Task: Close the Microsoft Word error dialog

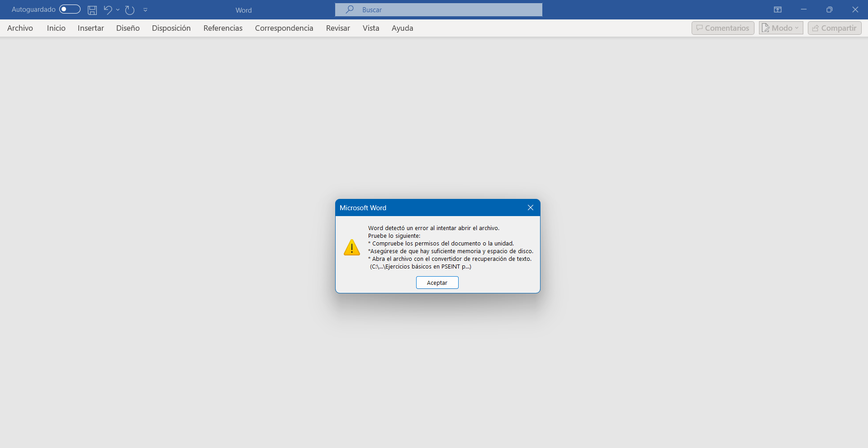Action: click(x=531, y=207)
